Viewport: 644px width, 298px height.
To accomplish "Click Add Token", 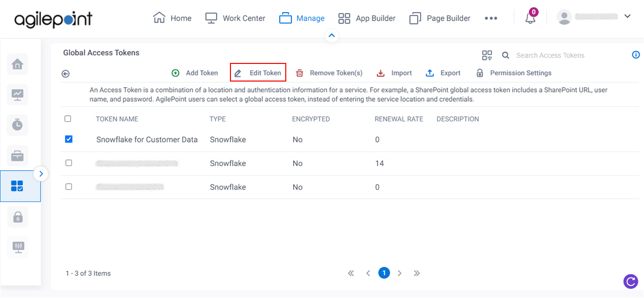I will click(x=195, y=73).
